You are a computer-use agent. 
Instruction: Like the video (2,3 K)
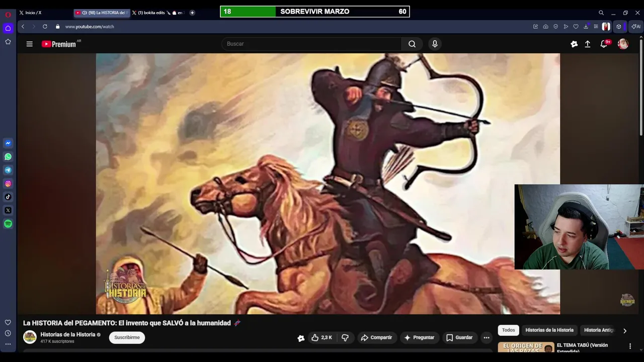pos(321,337)
